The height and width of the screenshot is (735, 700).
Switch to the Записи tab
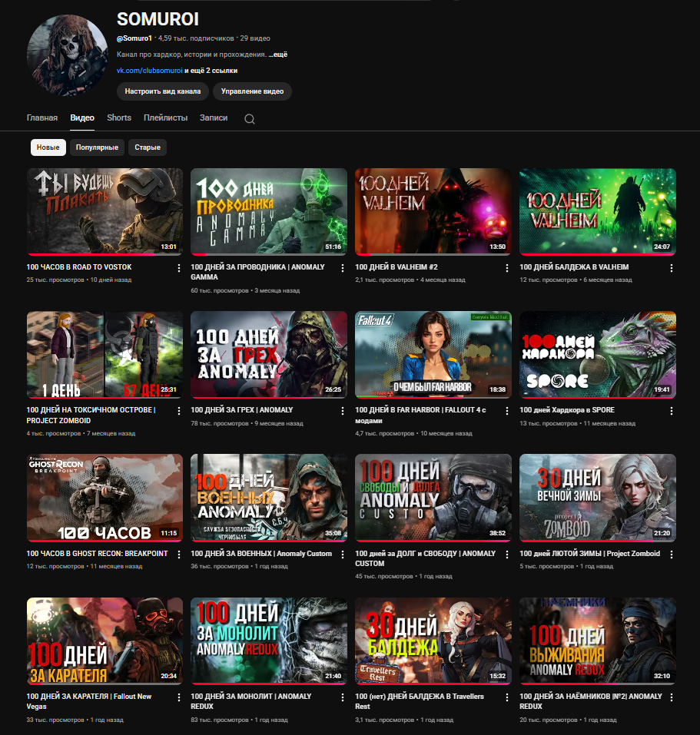pos(214,118)
